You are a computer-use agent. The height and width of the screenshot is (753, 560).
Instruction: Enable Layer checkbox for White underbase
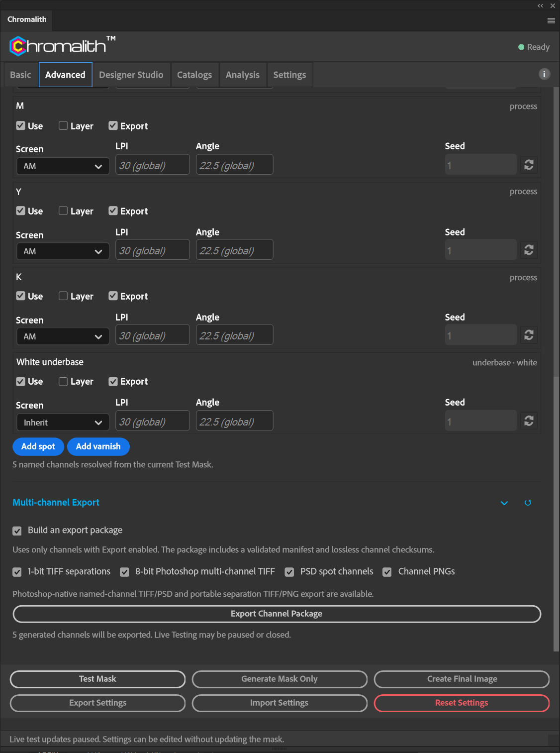click(63, 381)
